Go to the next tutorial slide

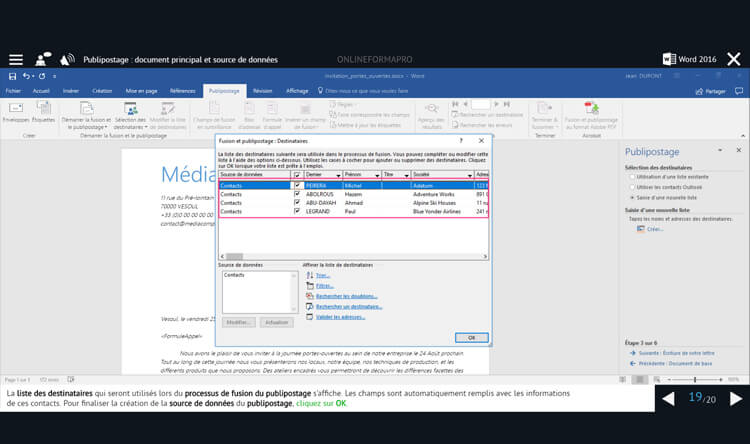(x=736, y=399)
